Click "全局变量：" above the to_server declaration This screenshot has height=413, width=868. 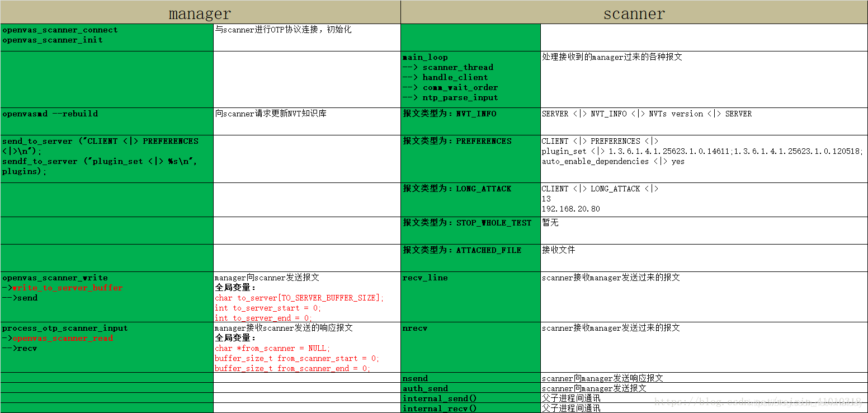point(236,288)
